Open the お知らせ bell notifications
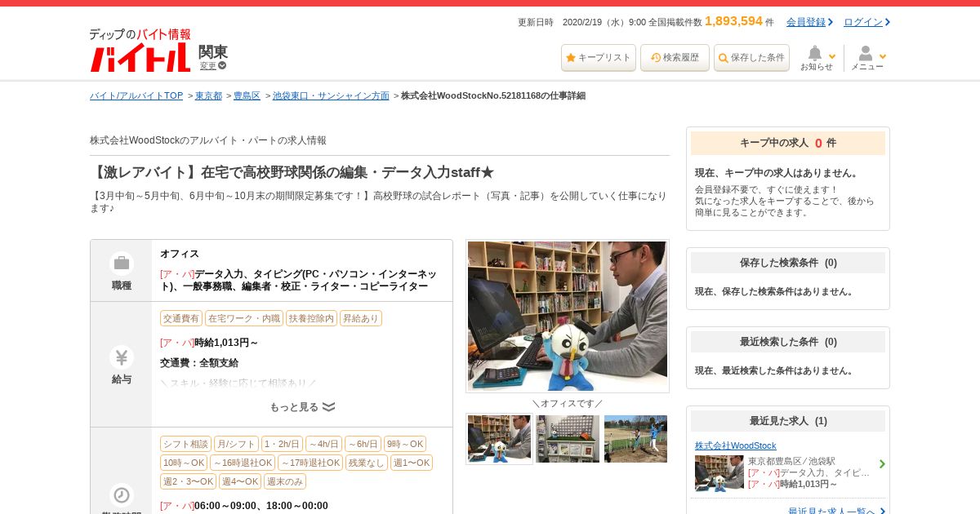980x514 pixels. pyautogui.click(x=817, y=58)
